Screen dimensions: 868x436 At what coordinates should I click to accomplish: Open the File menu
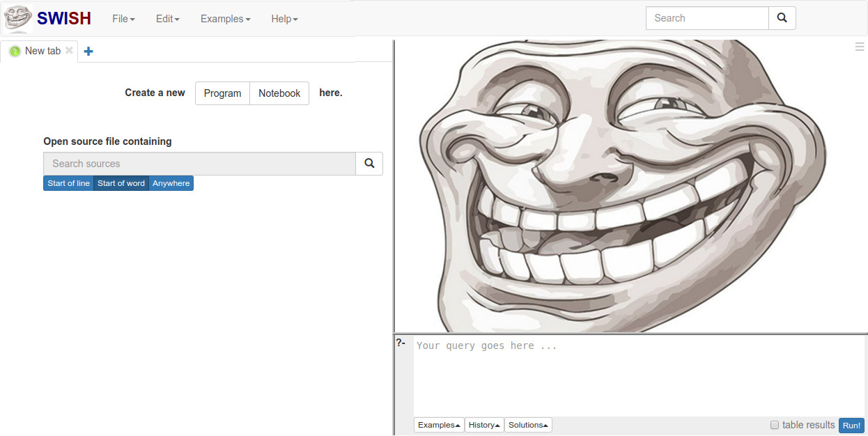pos(124,19)
